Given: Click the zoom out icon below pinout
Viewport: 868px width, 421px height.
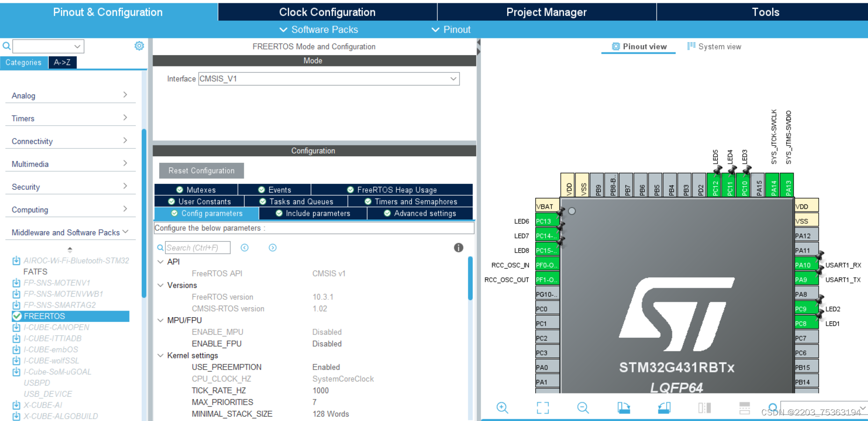Looking at the screenshot, I should 583,408.
